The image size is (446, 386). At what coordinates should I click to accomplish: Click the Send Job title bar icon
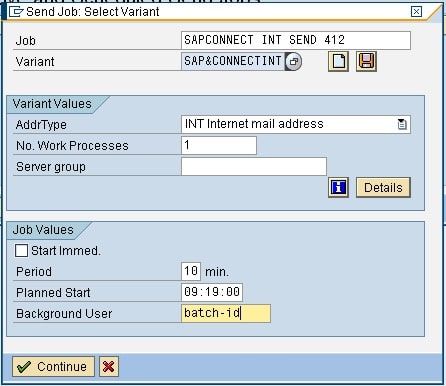point(16,12)
